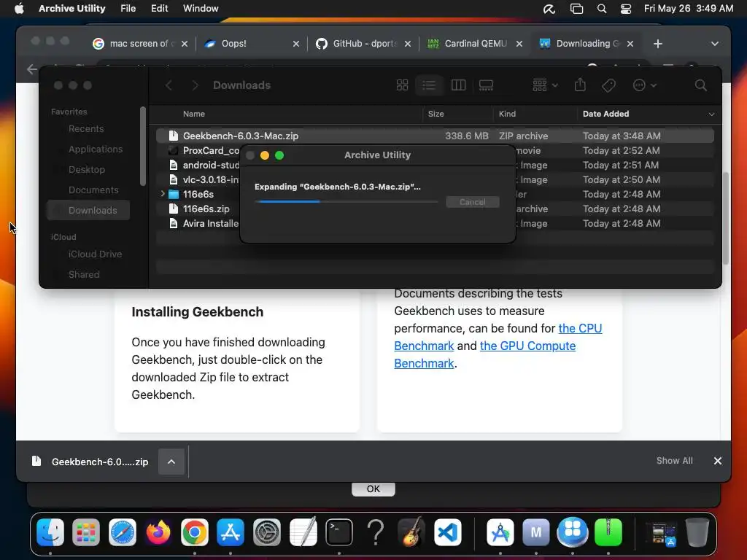This screenshot has width=747, height=560.
Task: Open the Trash in the Dock
Action: pos(697,532)
